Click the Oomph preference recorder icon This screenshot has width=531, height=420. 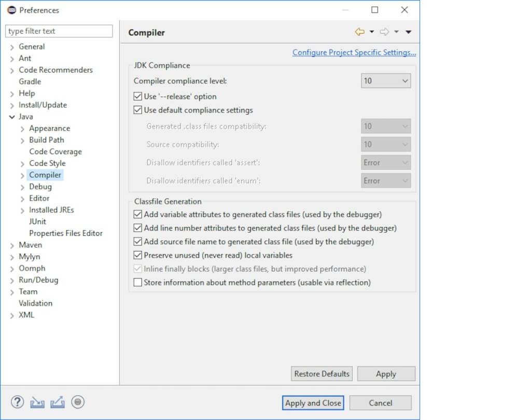78,402
